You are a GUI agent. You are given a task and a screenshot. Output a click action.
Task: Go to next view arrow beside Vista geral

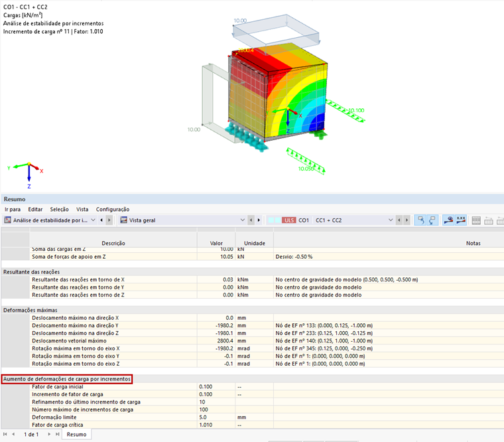259,220
